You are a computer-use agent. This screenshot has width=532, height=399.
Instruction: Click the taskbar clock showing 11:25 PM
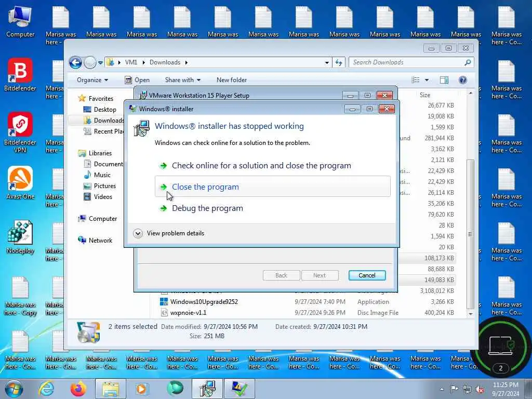(506, 389)
